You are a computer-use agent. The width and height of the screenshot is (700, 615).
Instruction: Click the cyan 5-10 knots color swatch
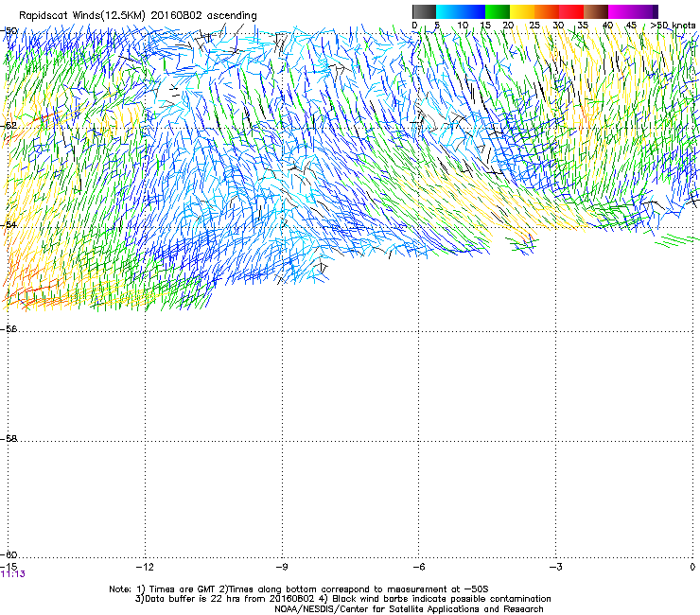coord(448,11)
